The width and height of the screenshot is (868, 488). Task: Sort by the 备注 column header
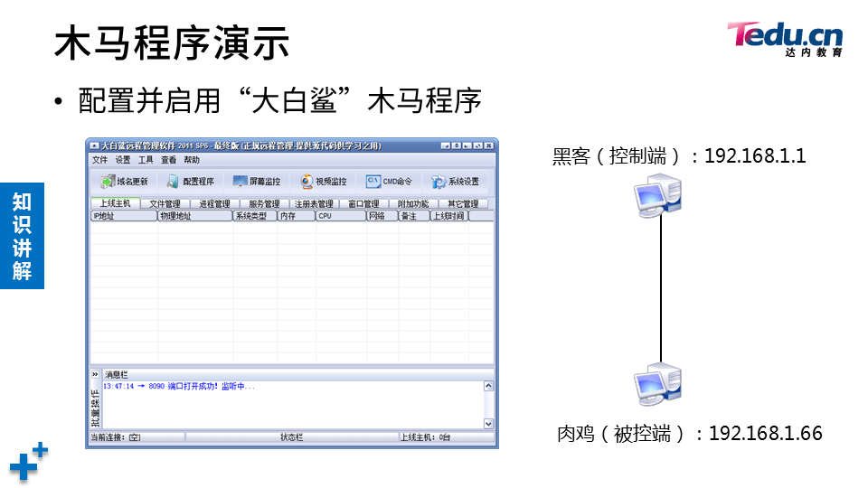point(414,216)
